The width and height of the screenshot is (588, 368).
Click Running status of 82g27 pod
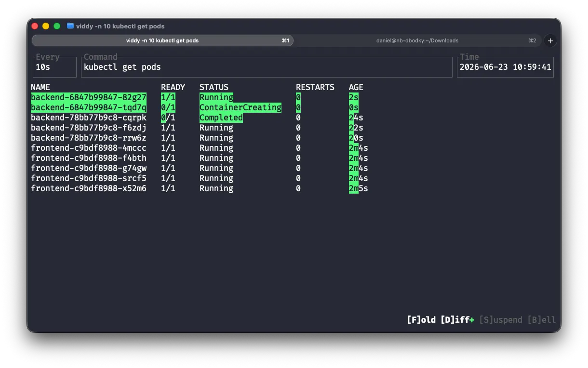(x=216, y=97)
